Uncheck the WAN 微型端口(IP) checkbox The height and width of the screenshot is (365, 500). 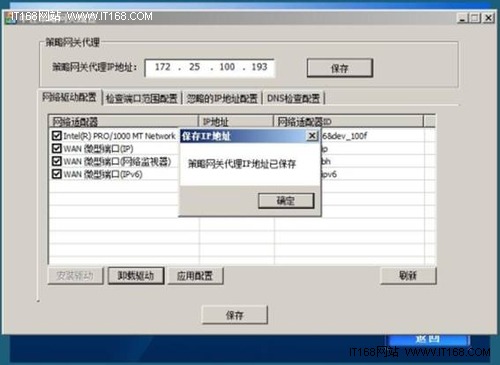coord(57,148)
